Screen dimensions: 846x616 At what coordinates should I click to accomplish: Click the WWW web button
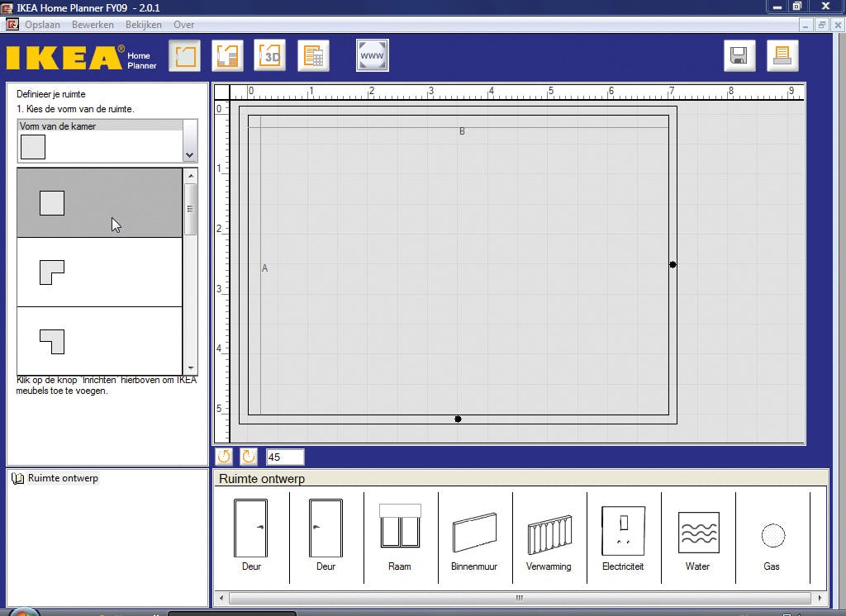[x=373, y=55]
